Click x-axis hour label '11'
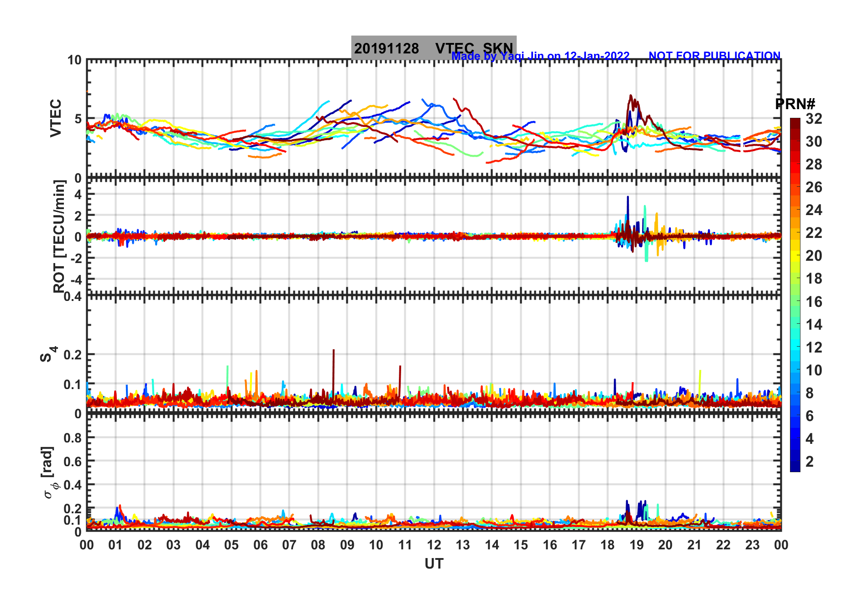The width and height of the screenshot is (868, 590). click(x=405, y=545)
